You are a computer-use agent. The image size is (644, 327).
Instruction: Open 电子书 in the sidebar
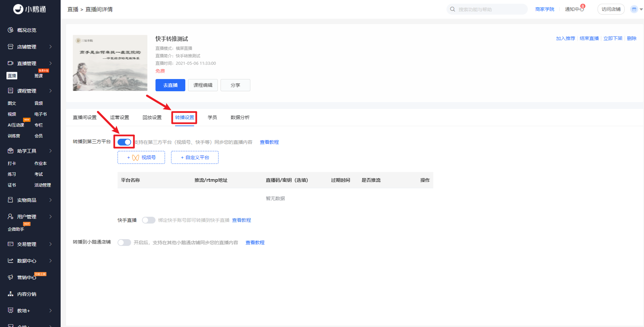pos(41,114)
